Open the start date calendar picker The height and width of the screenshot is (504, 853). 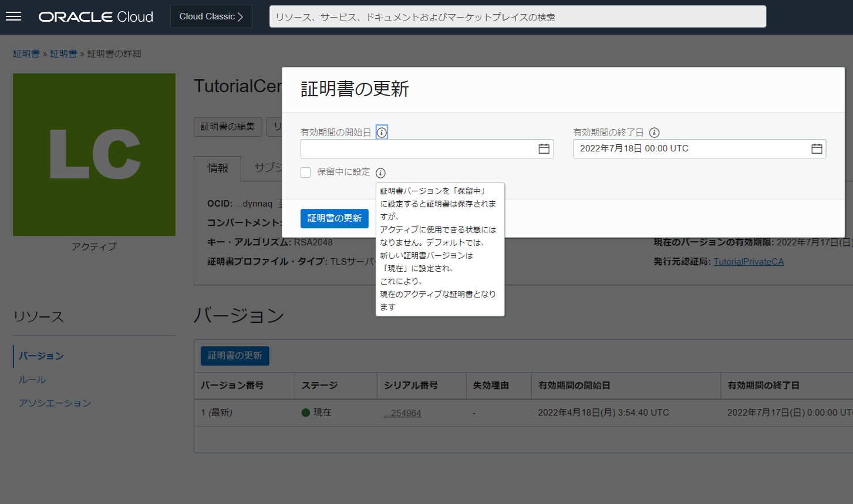tap(544, 149)
